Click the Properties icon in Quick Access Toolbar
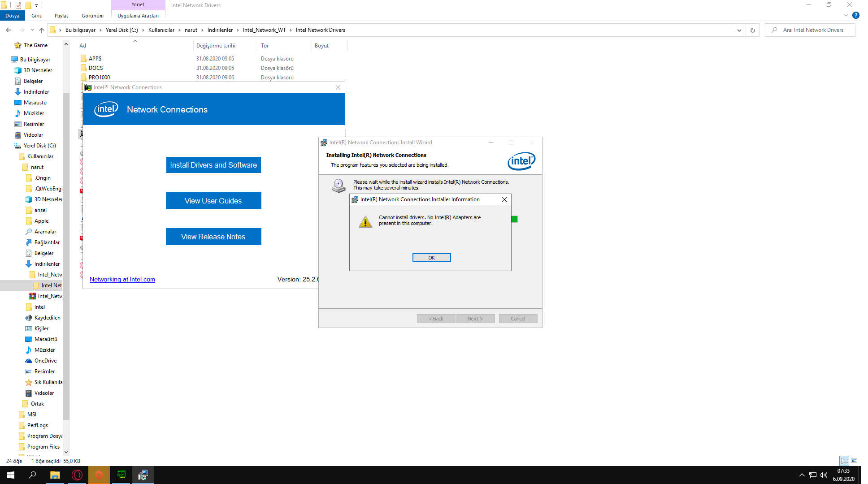Image resolution: width=868 pixels, height=484 pixels. click(x=18, y=5)
